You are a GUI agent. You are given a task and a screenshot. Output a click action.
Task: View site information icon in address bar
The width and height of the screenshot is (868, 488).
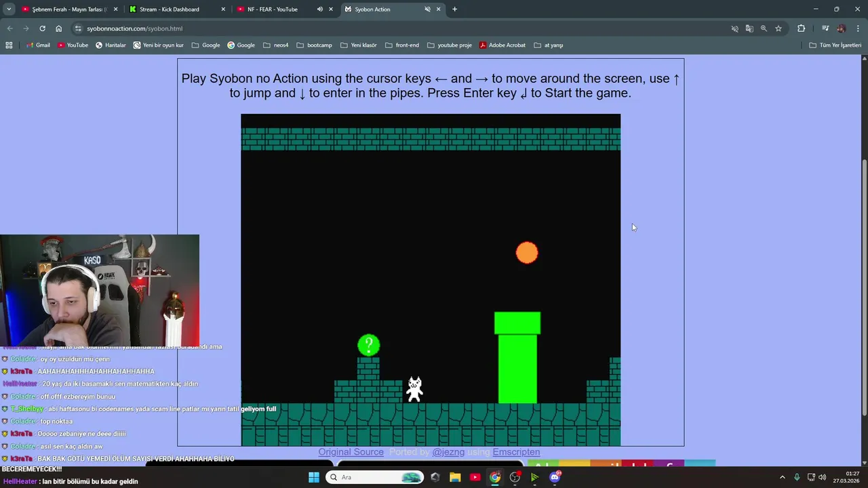(x=78, y=28)
